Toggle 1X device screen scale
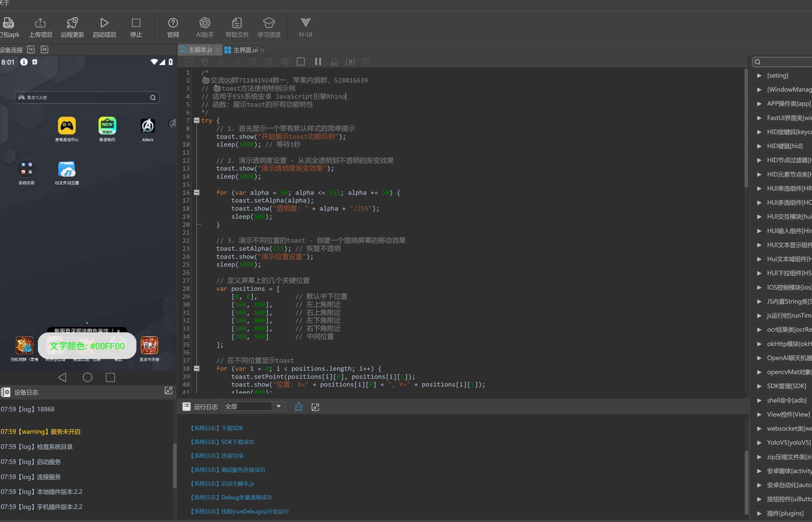 click(x=31, y=49)
